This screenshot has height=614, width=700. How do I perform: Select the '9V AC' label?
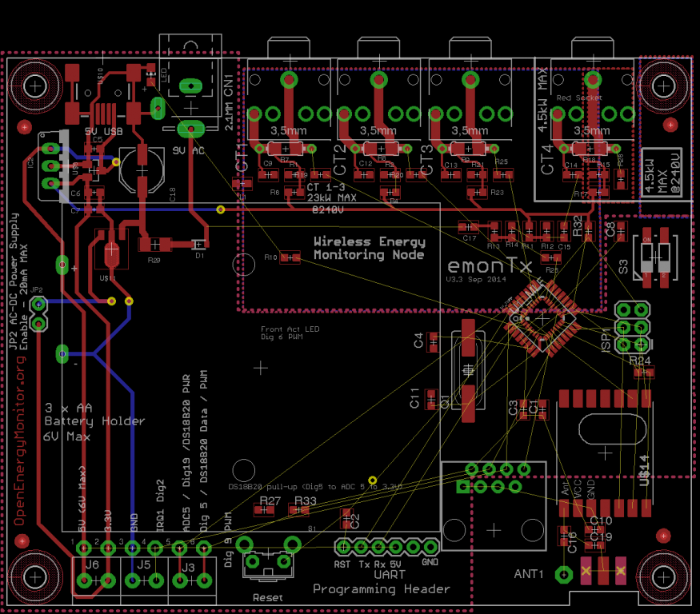click(188, 151)
